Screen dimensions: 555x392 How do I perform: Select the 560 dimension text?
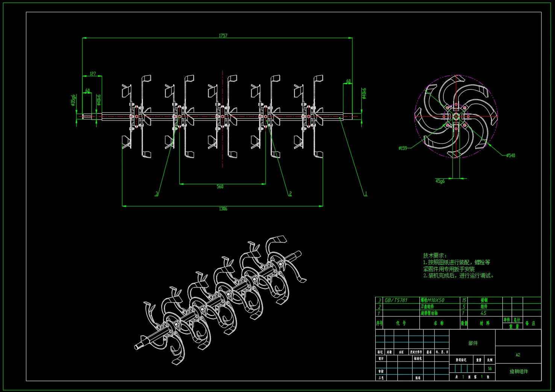(x=220, y=187)
